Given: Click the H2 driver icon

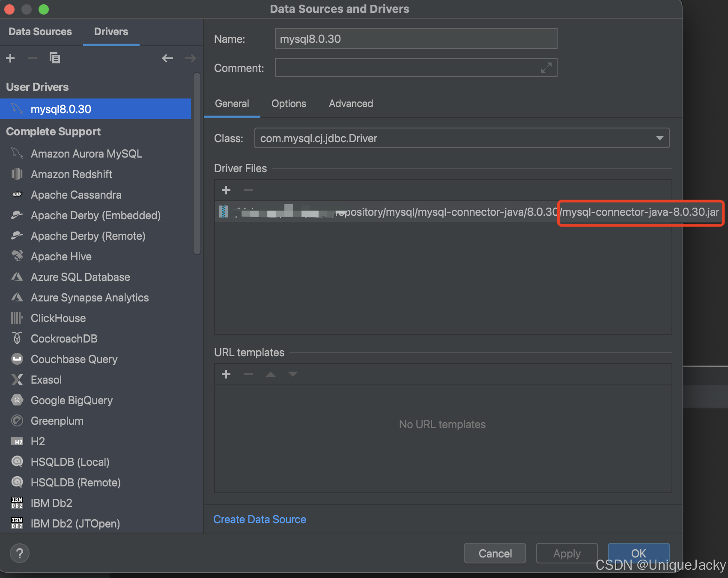Looking at the screenshot, I should tap(17, 441).
